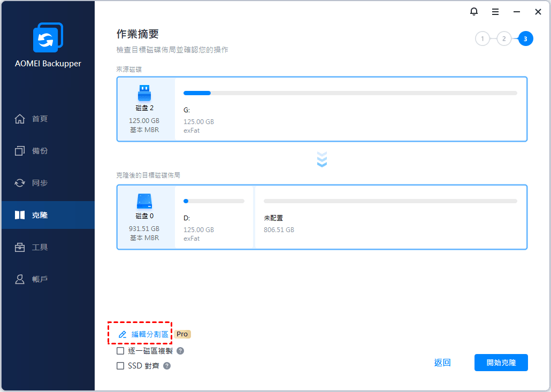The width and height of the screenshot is (551, 392).
Task: Open help for SSD 對齊
Action: pyautogui.click(x=167, y=366)
